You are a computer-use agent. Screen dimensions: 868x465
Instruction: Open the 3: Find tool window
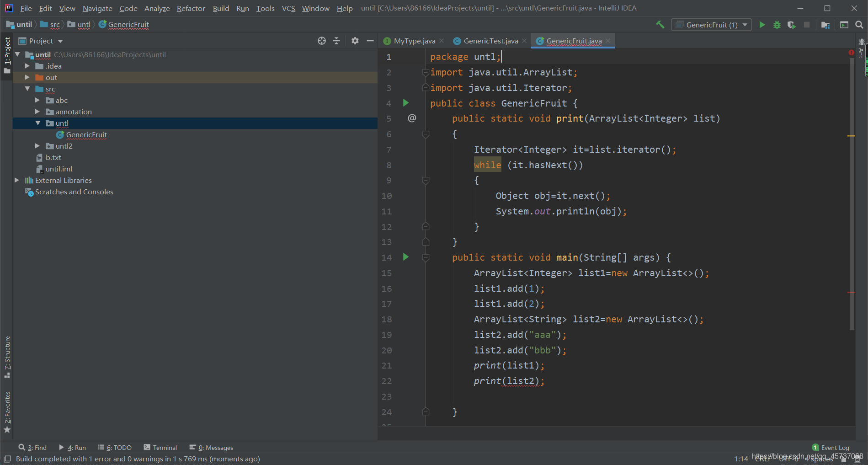pos(32,448)
